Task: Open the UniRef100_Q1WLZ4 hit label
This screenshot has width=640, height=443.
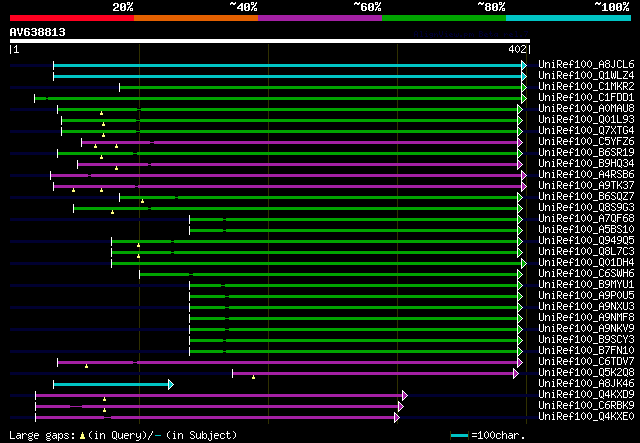Action: pyautogui.click(x=586, y=76)
